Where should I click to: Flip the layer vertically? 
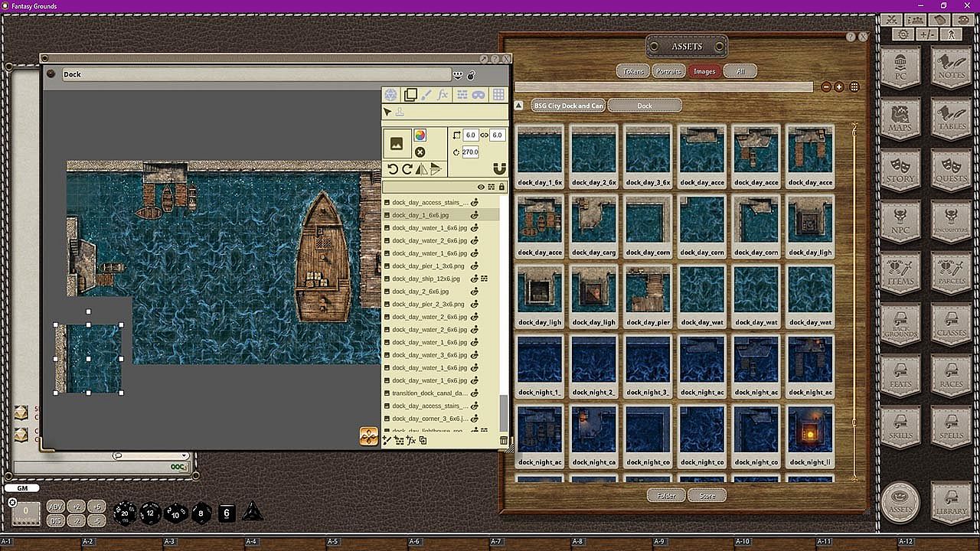[x=436, y=169]
